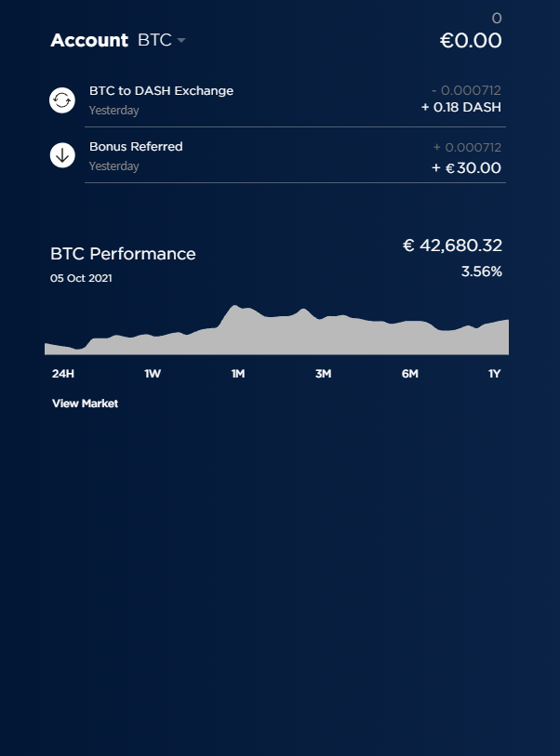Image resolution: width=560 pixels, height=756 pixels.
Task: Click the + 0.18 DASH amount
Action: [x=461, y=107]
